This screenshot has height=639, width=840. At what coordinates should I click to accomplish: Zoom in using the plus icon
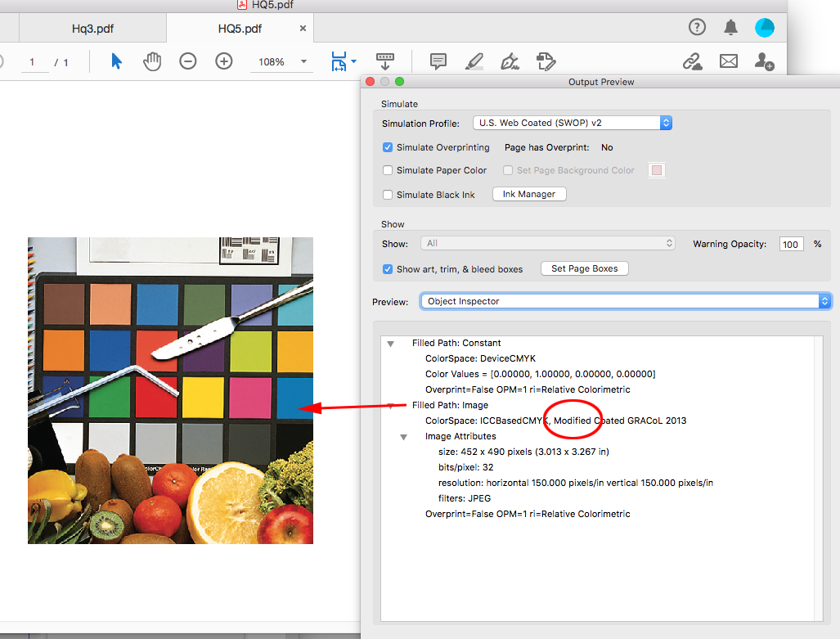[223, 61]
